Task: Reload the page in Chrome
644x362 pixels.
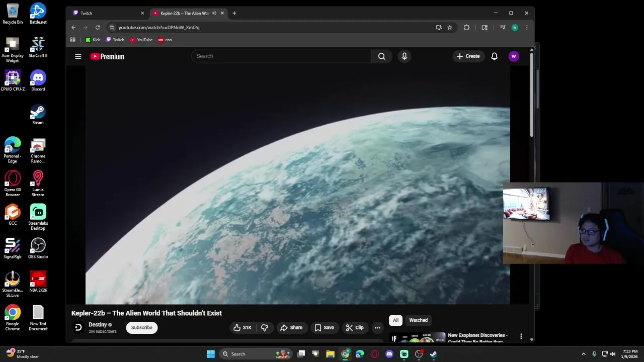Action: (98, 28)
